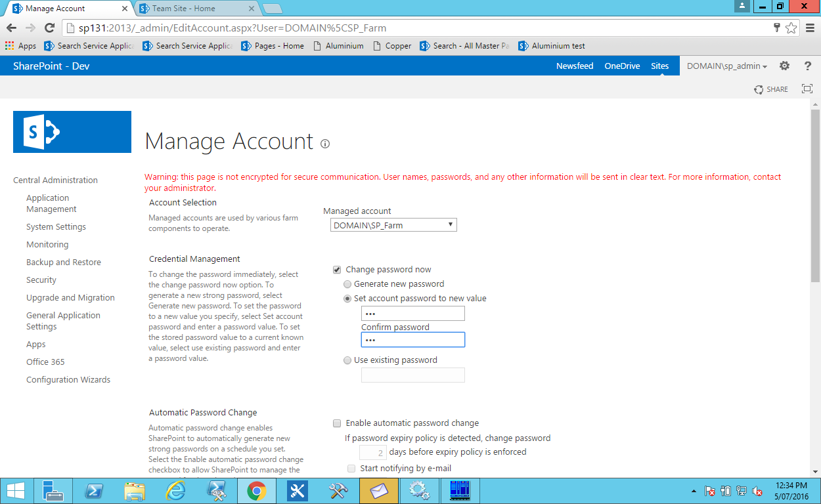The image size is (821, 504).
Task: Open the gears taskbar application
Action: (x=419, y=490)
